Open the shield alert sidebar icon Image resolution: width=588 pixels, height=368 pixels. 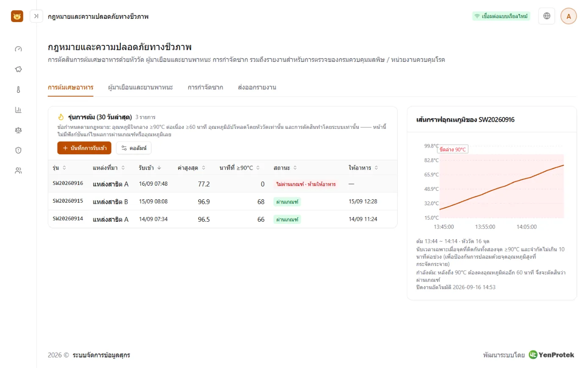[x=18, y=150]
